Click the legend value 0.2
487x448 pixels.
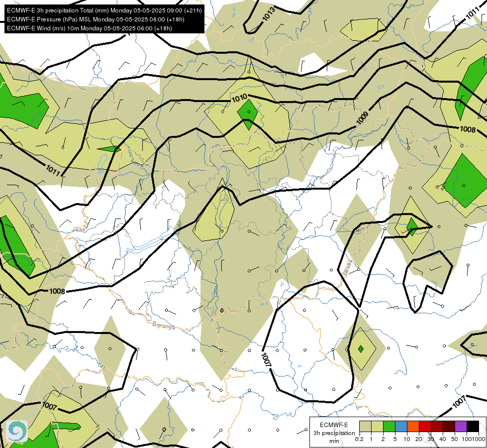pos(359,439)
